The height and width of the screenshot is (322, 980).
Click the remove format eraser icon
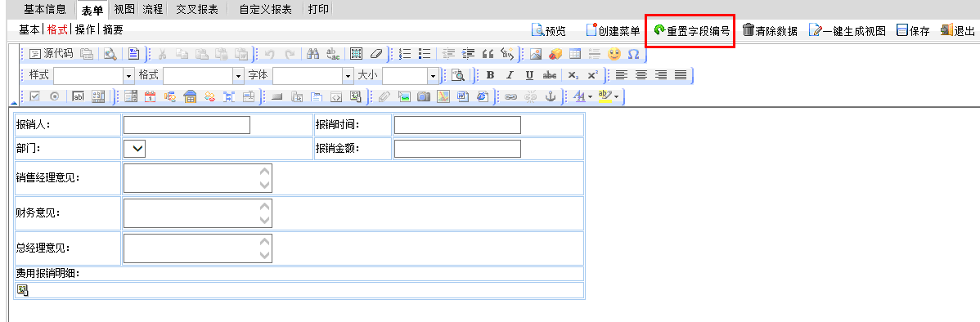(375, 54)
